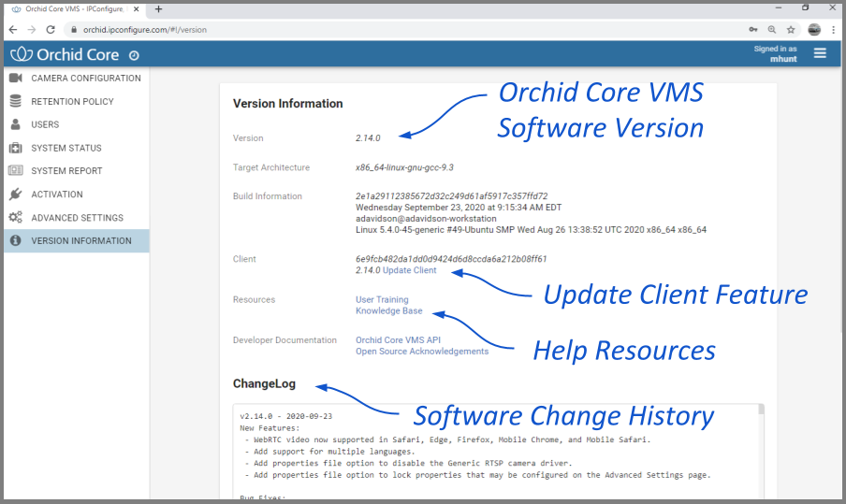846x504 pixels.
Task: Click the build date Wednesday September 23, 2020
Action: point(459,208)
